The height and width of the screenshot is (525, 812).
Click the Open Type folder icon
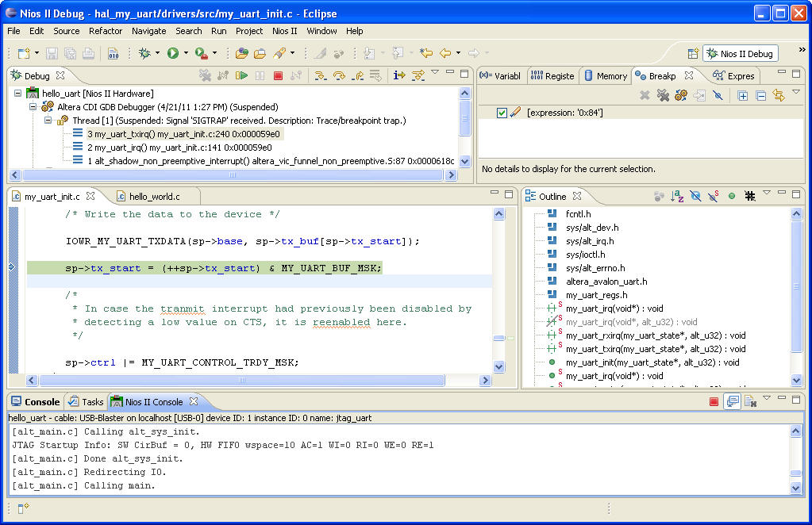pyautogui.click(x=241, y=53)
